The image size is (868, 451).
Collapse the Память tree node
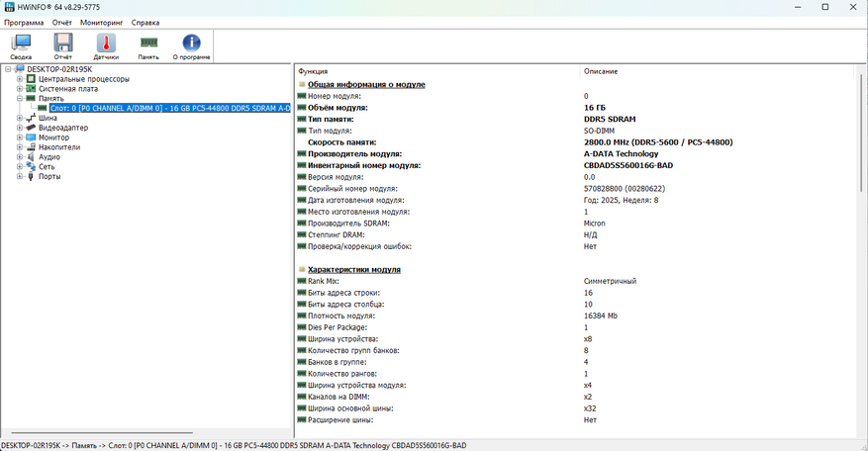20,99
